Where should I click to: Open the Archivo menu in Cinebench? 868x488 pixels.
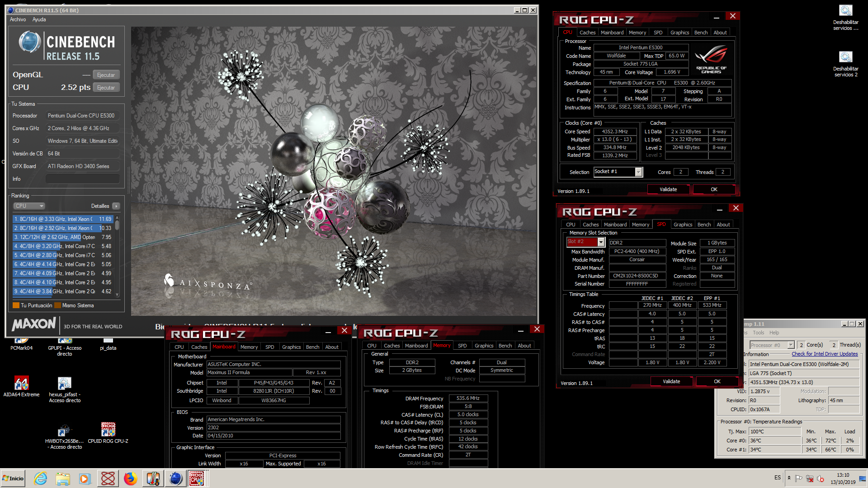(18, 19)
